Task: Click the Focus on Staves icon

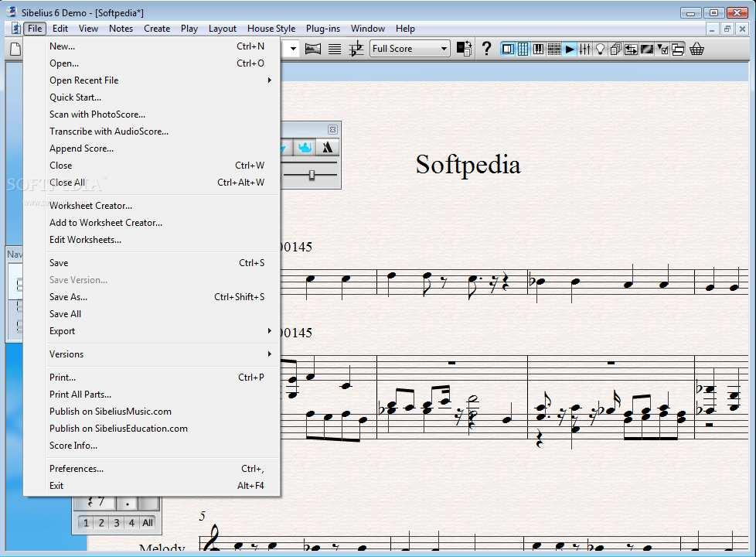Action: (335, 49)
